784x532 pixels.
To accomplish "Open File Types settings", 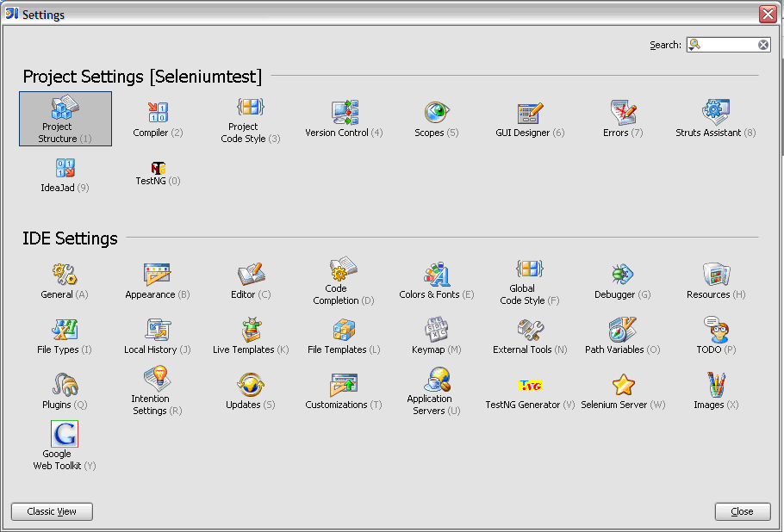I will (65, 337).
